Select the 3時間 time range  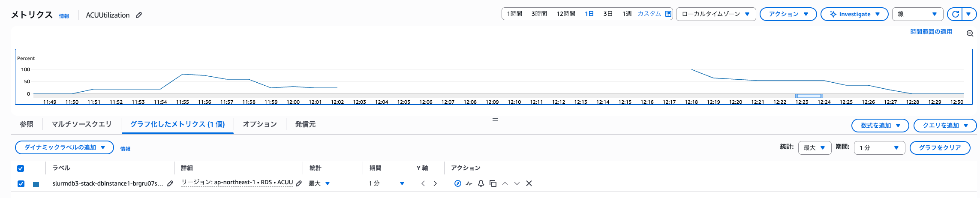coord(539,14)
